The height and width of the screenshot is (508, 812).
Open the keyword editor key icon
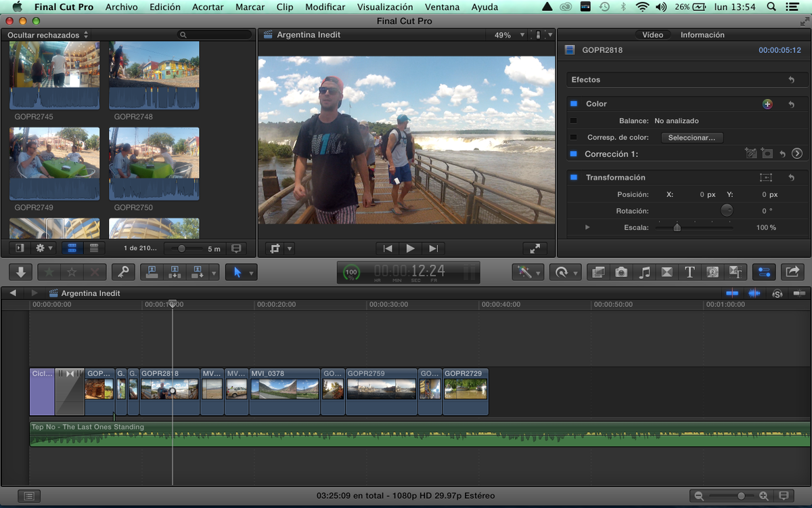(122, 272)
